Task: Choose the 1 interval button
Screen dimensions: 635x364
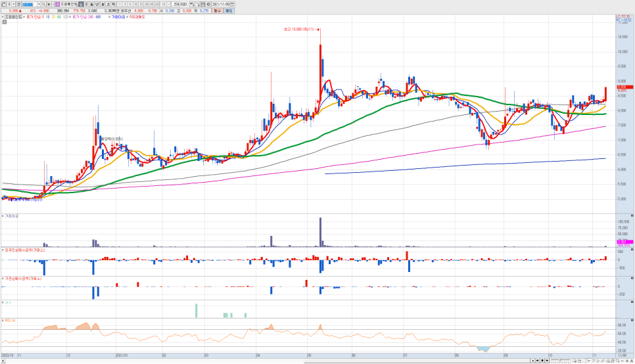Action: click(x=120, y=4)
